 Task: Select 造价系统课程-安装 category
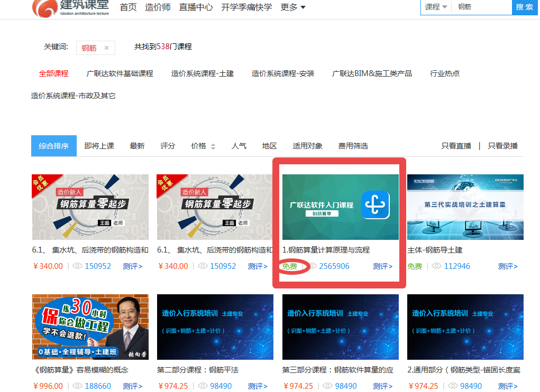283,73
